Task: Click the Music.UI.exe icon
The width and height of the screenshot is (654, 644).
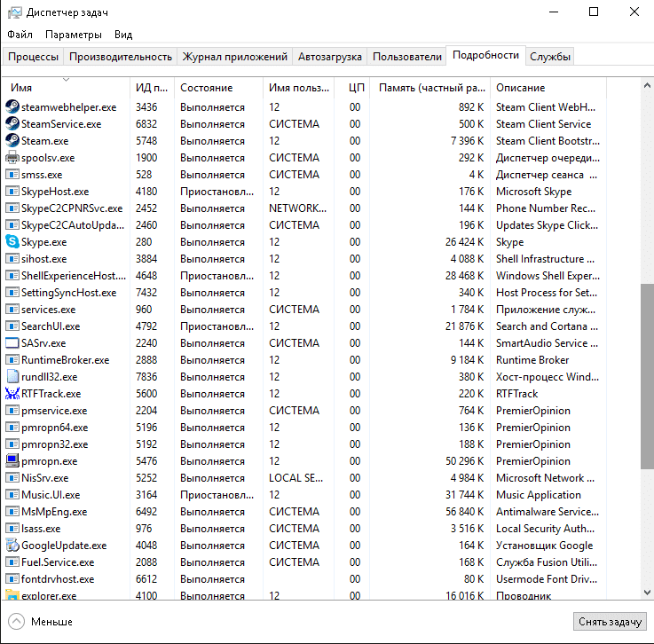Action: click(x=12, y=494)
